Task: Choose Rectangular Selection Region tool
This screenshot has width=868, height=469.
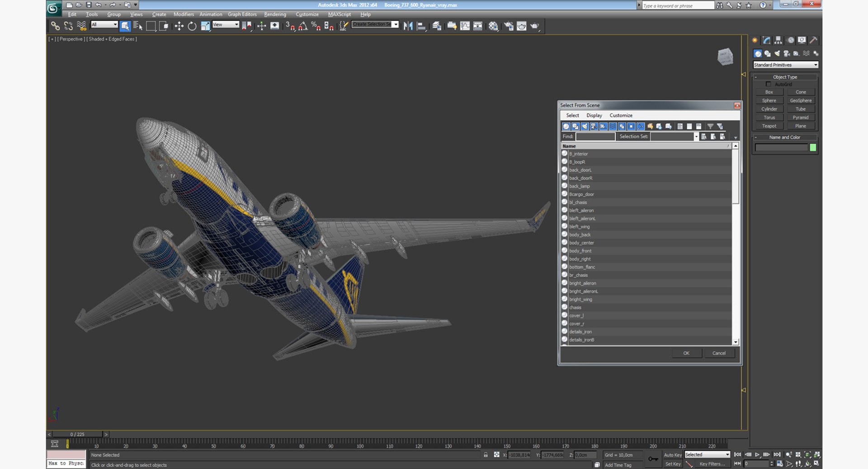Action: [151, 26]
